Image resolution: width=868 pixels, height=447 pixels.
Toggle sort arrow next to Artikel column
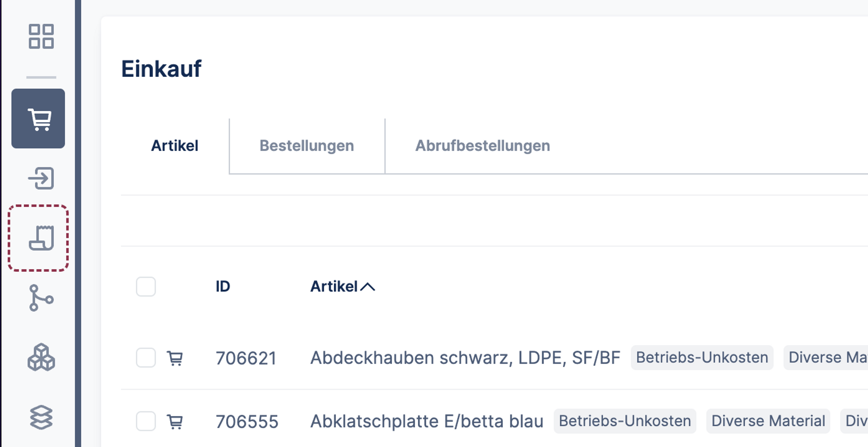coord(368,287)
